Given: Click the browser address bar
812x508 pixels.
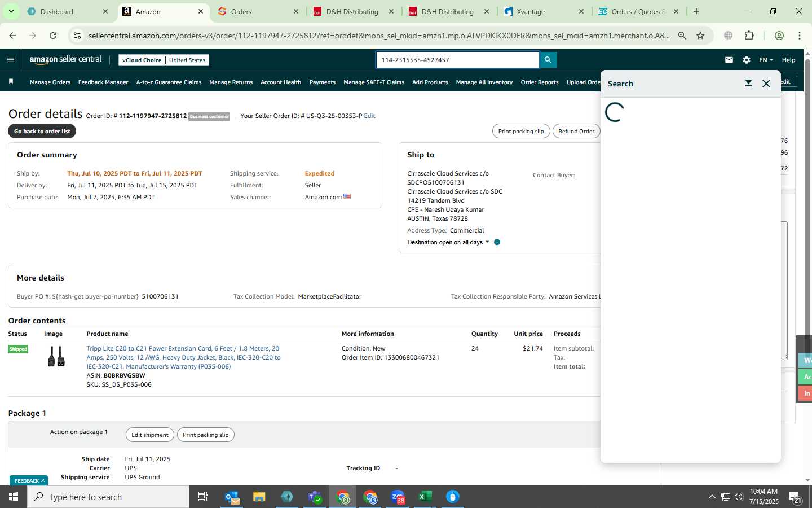Looking at the screenshot, I should (x=379, y=36).
